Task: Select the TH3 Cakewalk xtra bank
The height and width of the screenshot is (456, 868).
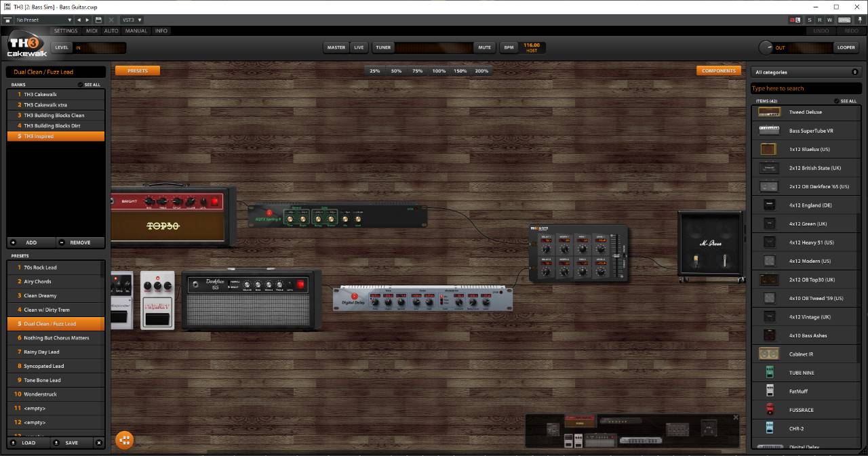Action: click(56, 105)
